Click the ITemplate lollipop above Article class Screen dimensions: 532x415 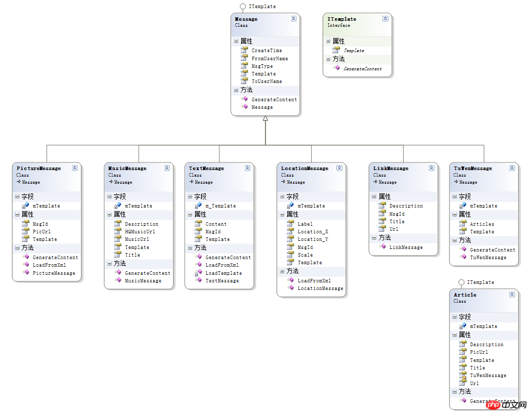point(461,282)
